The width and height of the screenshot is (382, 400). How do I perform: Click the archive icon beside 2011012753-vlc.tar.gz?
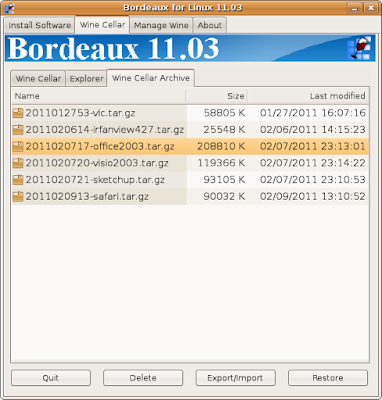18,113
